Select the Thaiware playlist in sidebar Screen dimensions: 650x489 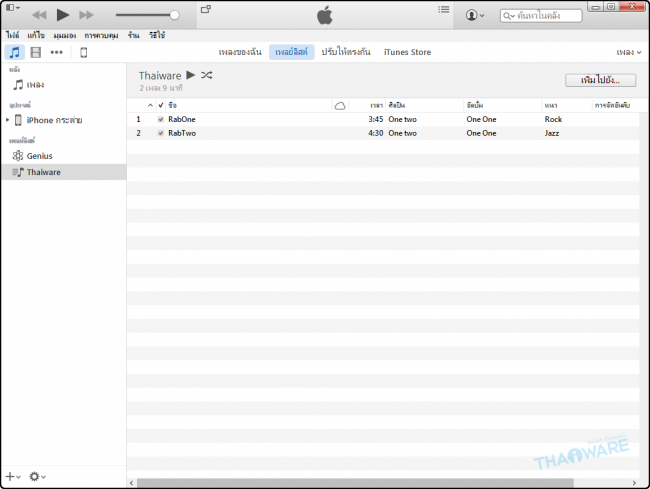point(63,172)
